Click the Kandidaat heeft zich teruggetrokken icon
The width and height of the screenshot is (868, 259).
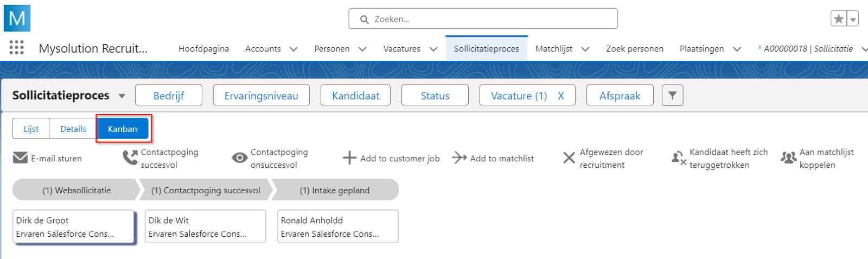(679, 158)
